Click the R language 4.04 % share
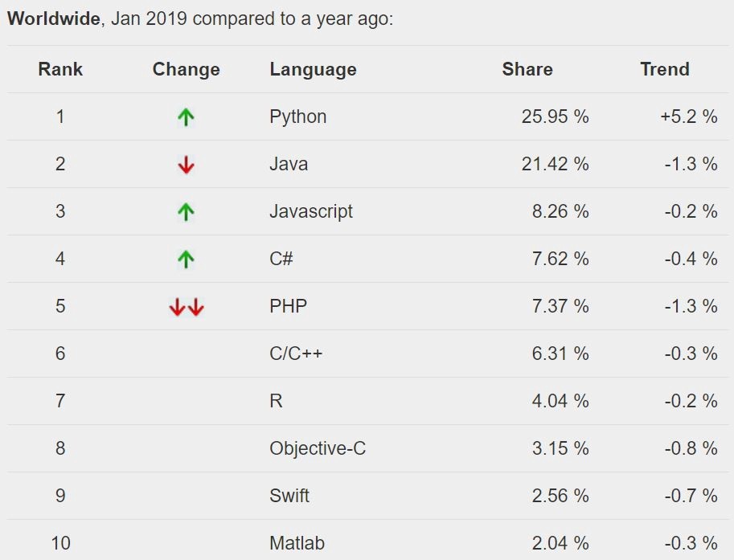 click(560, 401)
